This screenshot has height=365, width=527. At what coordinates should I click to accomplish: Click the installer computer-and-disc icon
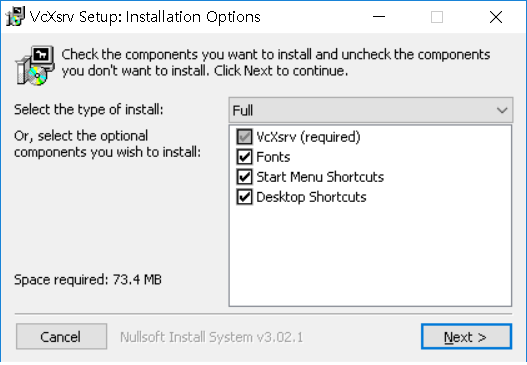coord(35,65)
